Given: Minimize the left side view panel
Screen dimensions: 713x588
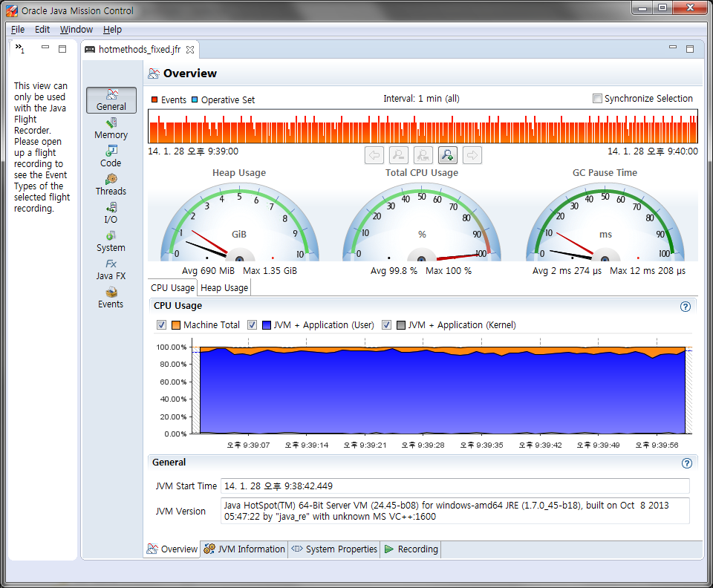Looking at the screenshot, I should click(x=45, y=47).
